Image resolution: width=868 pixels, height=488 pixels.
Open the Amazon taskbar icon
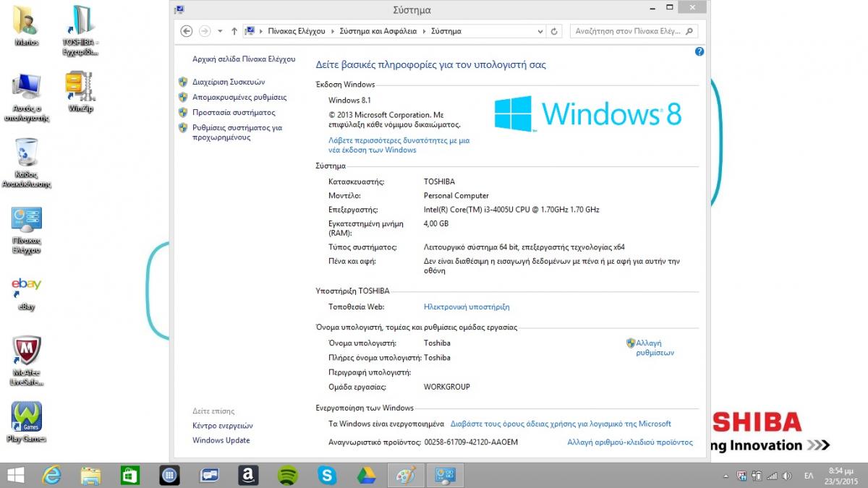pyautogui.click(x=248, y=475)
